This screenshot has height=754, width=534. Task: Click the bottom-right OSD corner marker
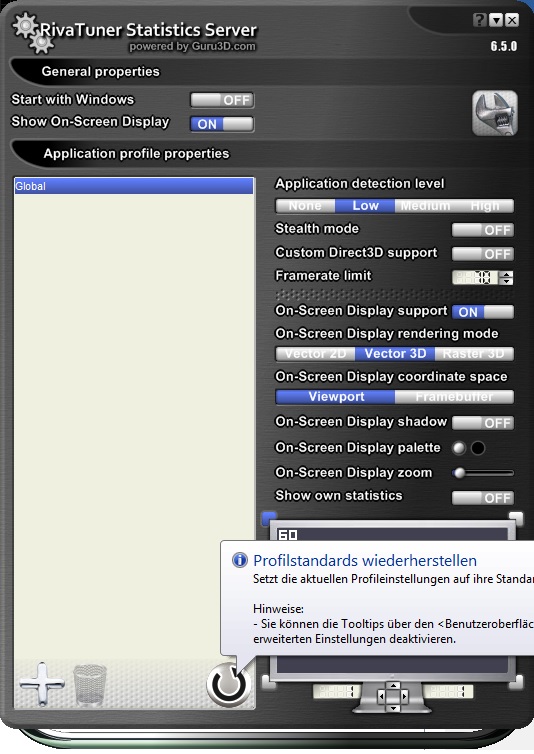click(x=518, y=682)
